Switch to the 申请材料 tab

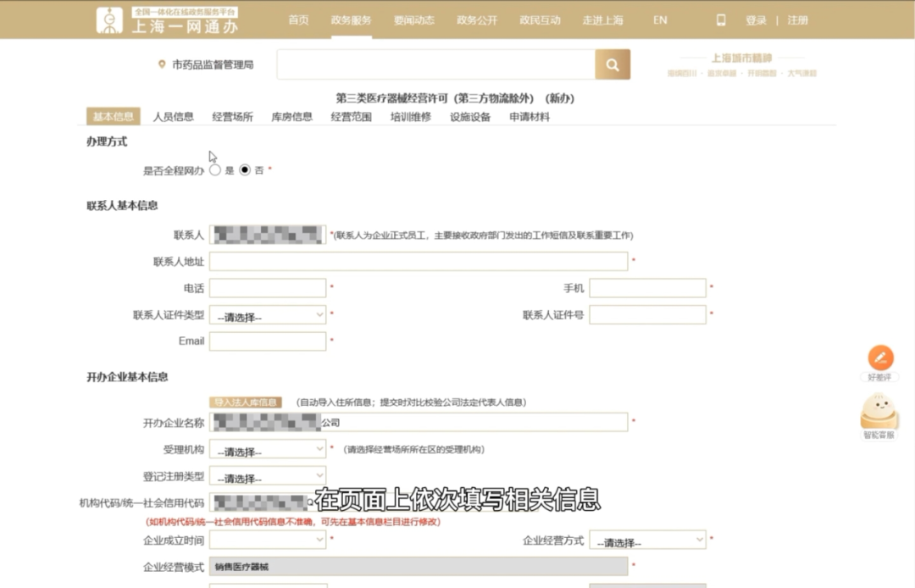(530, 117)
